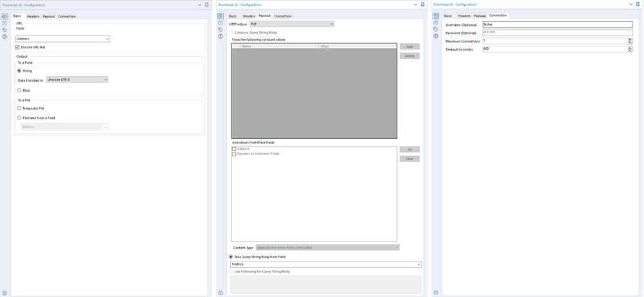Switch to the Basic tab in the Connection panel
The height and width of the screenshot is (297, 644).
click(x=448, y=15)
